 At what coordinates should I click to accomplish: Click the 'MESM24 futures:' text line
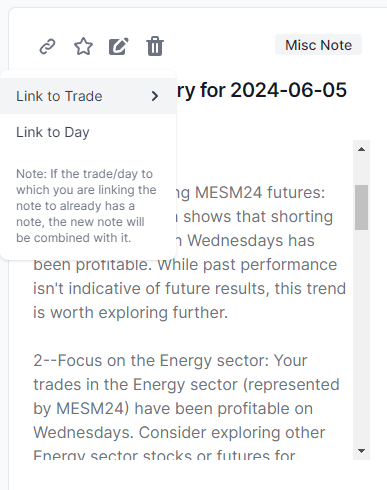pos(260,193)
